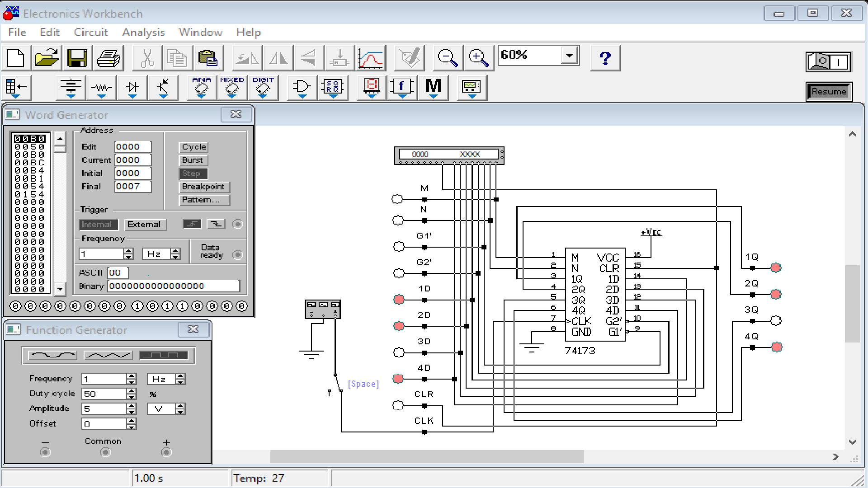Toggle the simulation power switch
This screenshot has width=868, height=488.
(x=829, y=62)
